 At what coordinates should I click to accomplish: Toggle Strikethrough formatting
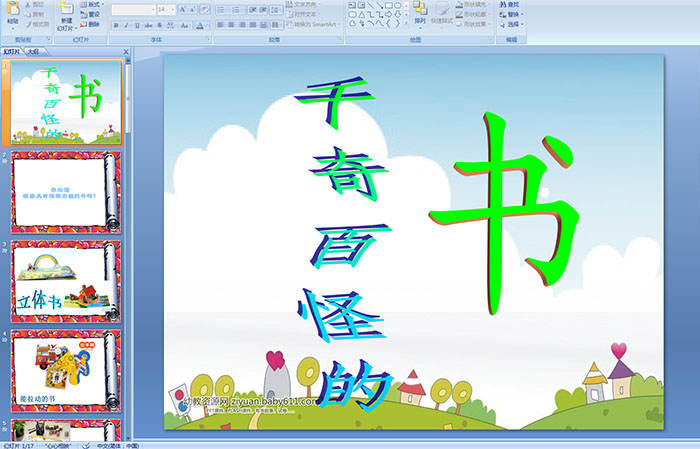[x=148, y=25]
